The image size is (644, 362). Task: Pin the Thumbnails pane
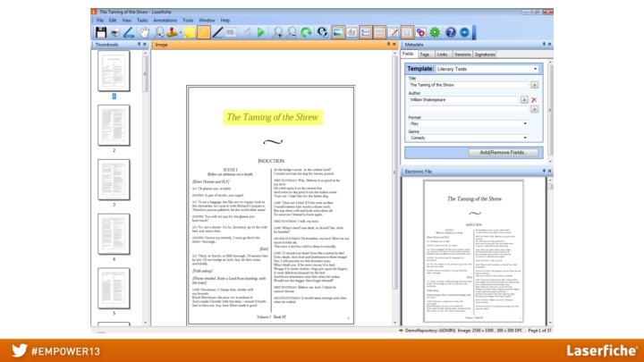139,45
